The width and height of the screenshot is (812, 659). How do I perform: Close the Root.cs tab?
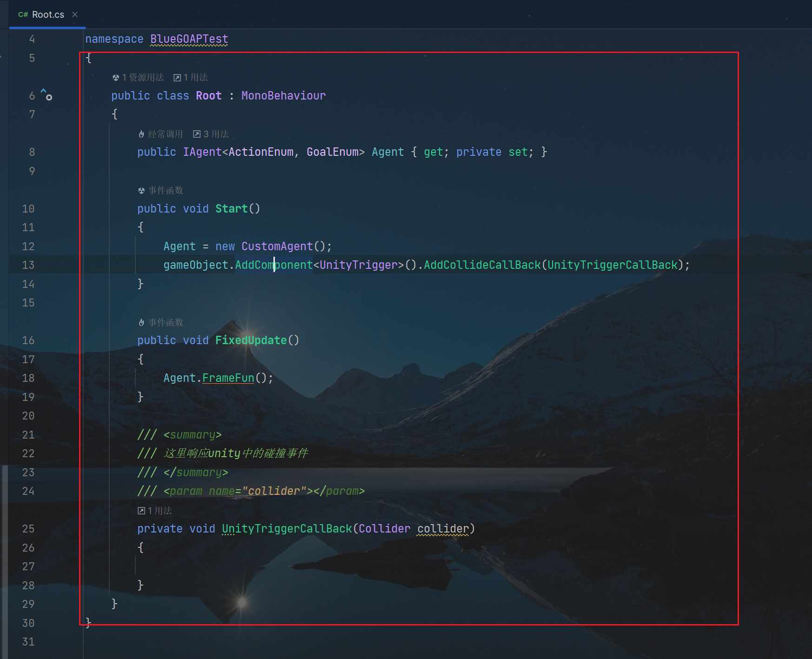[x=75, y=14]
